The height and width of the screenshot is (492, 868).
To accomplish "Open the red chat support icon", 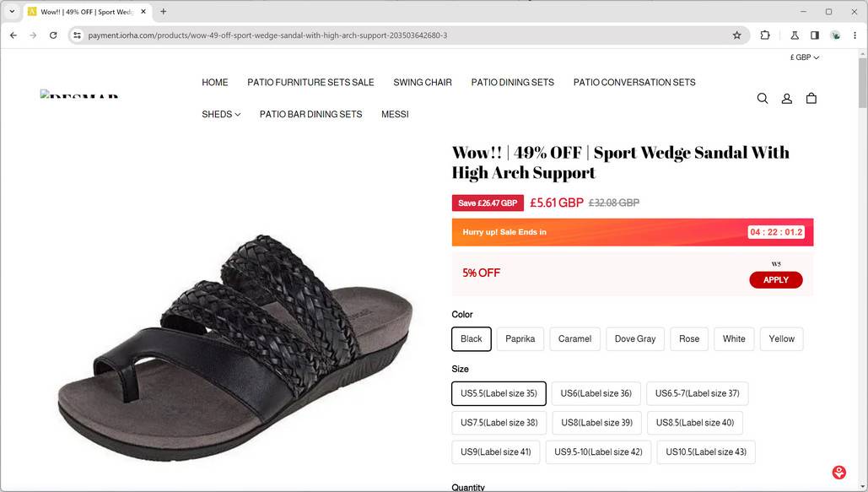I will click(839, 473).
